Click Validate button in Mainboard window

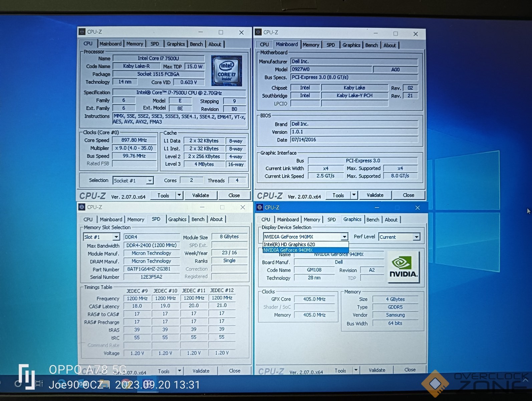[x=375, y=195]
